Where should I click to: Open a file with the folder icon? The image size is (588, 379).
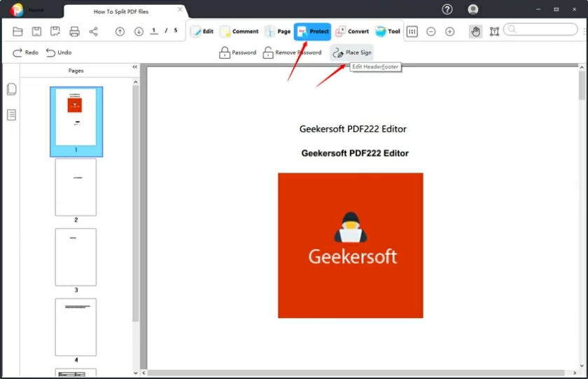click(17, 31)
